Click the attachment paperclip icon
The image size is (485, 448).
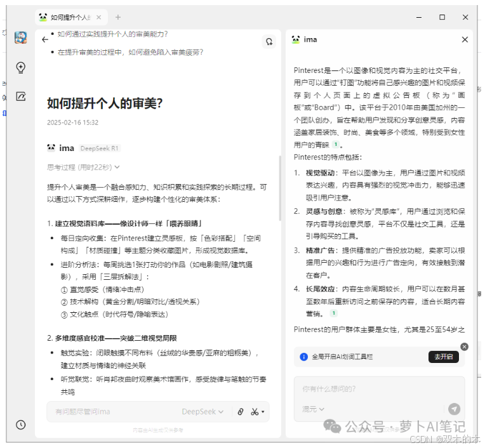(x=241, y=412)
